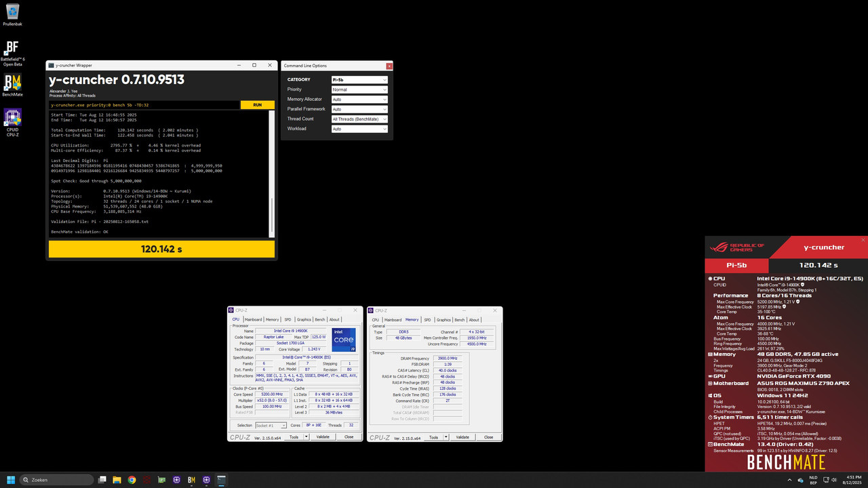Switch to Graphics tab in left CPU-Z window
This screenshot has width=868, height=488.
304,319
